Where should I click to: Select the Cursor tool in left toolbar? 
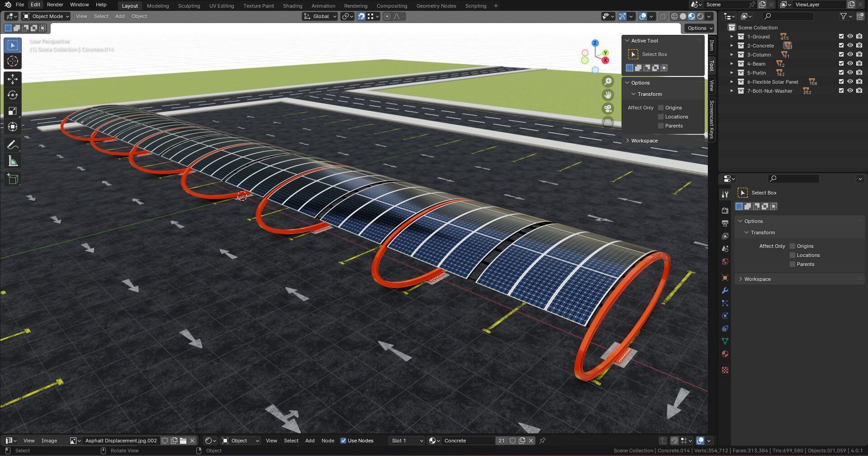[x=13, y=62]
